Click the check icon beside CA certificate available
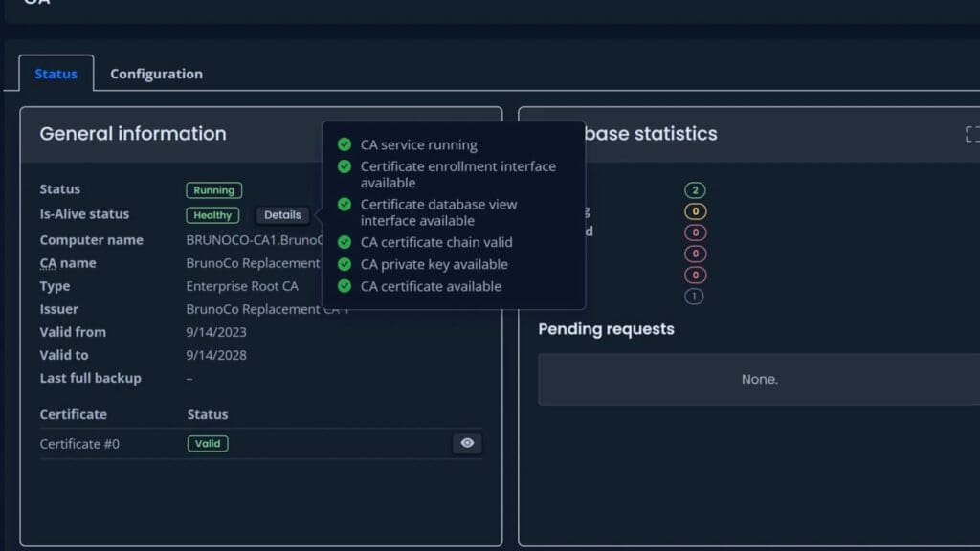The height and width of the screenshot is (551, 980). 345,285
